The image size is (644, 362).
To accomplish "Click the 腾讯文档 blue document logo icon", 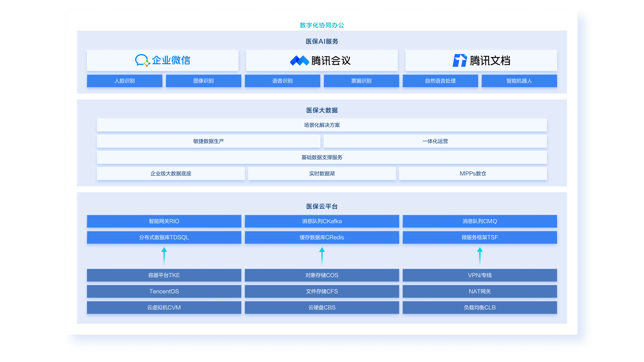I will pyautogui.click(x=460, y=60).
